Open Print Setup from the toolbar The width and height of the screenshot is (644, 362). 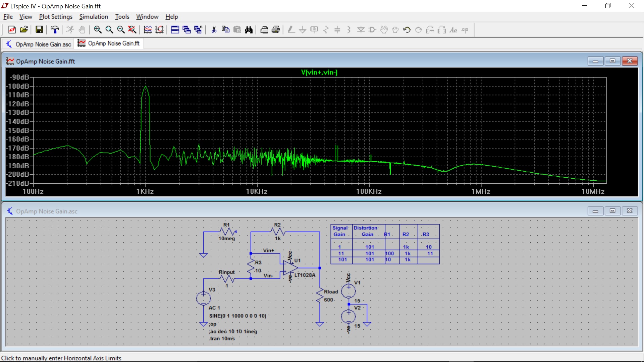tap(264, 30)
